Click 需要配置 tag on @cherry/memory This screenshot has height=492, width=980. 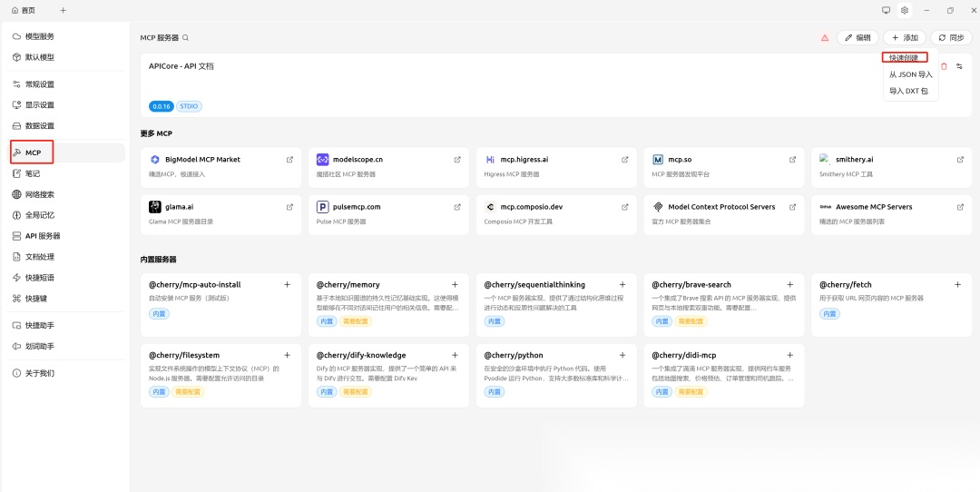355,321
